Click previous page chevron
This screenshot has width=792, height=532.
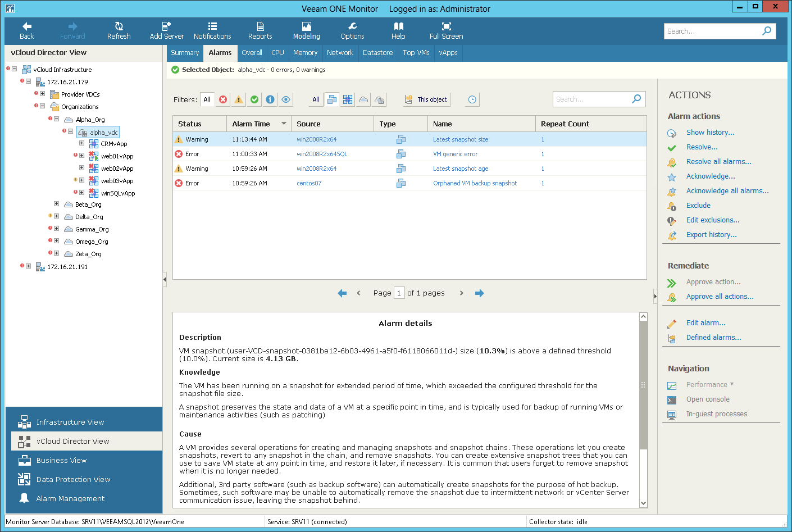coord(358,293)
